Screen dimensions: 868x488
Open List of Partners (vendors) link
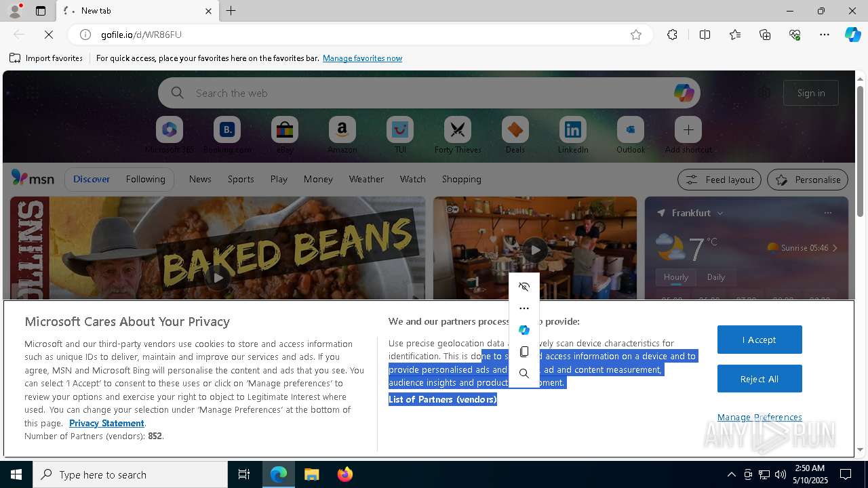(x=443, y=399)
